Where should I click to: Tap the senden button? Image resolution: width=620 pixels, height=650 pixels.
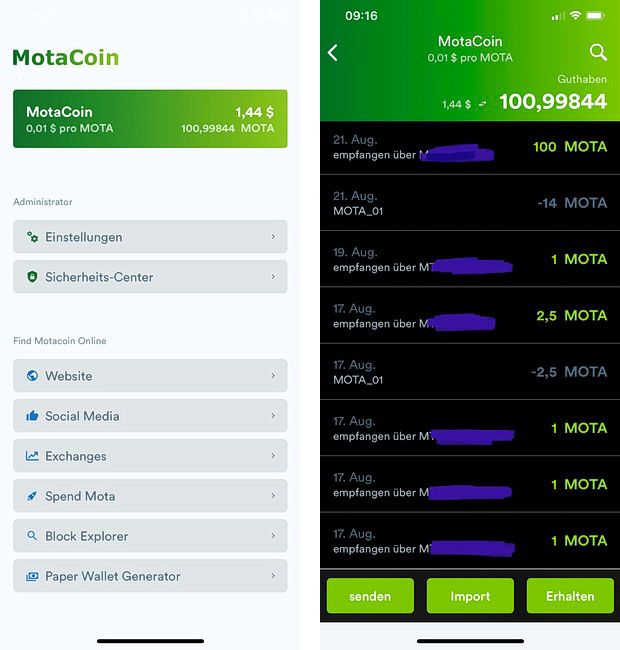point(370,596)
